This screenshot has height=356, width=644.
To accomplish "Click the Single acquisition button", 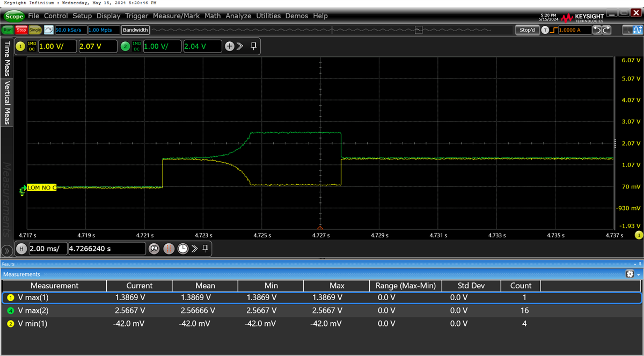I will (35, 30).
